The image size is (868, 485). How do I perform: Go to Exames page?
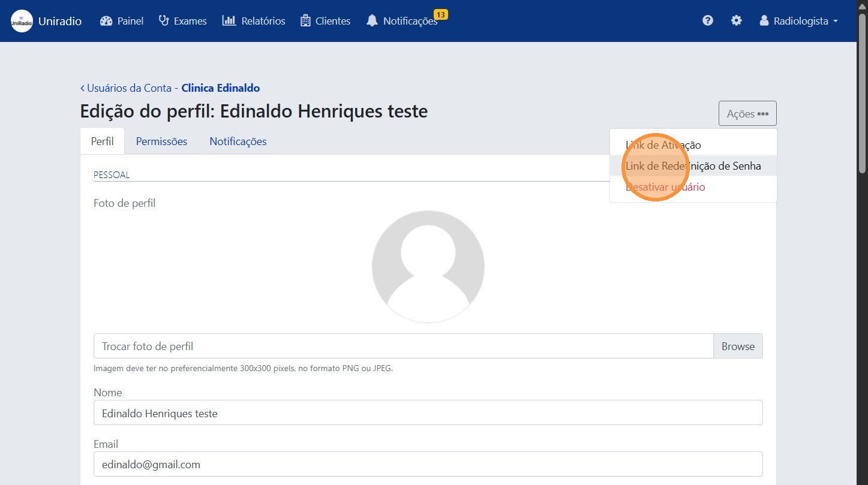[182, 21]
